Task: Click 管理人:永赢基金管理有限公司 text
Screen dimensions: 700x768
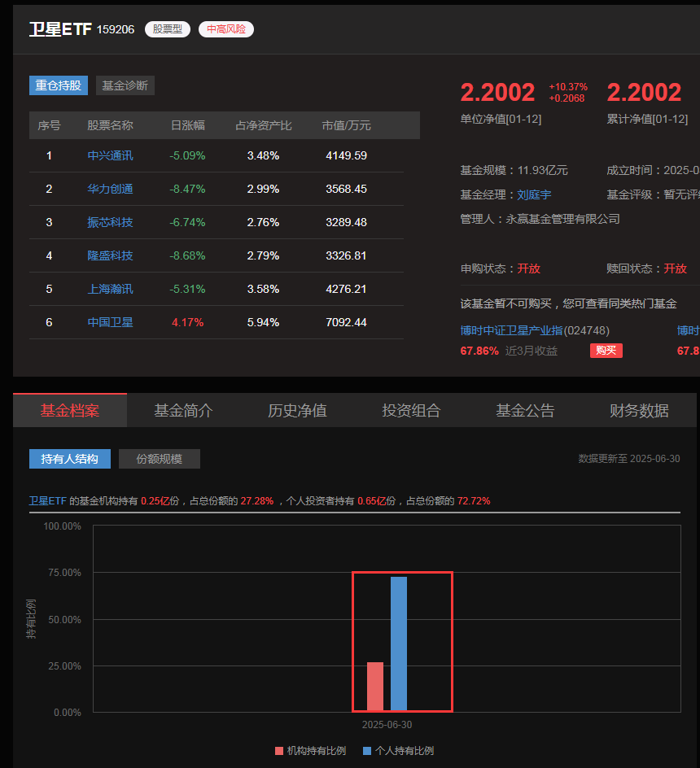Action: 540,219
